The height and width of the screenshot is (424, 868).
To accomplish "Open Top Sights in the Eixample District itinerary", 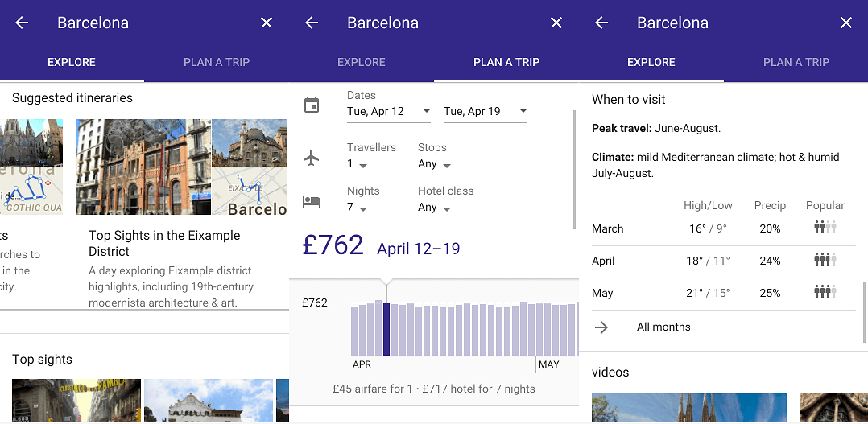I will [x=164, y=243].
